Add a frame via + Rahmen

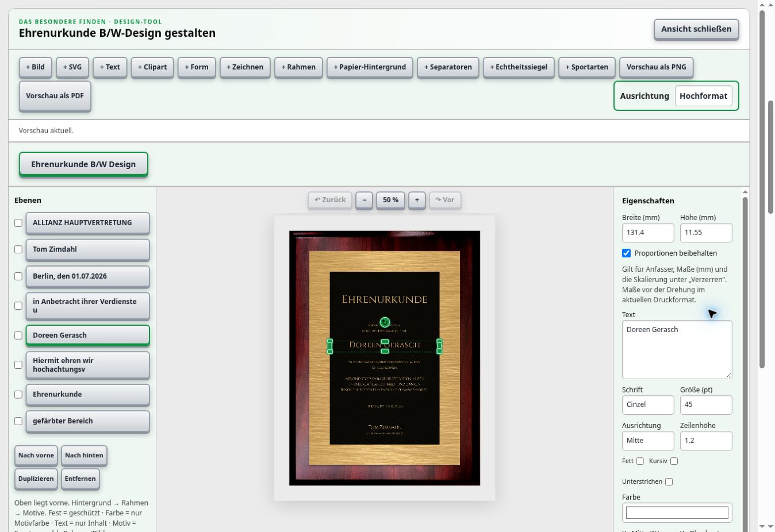298,67
